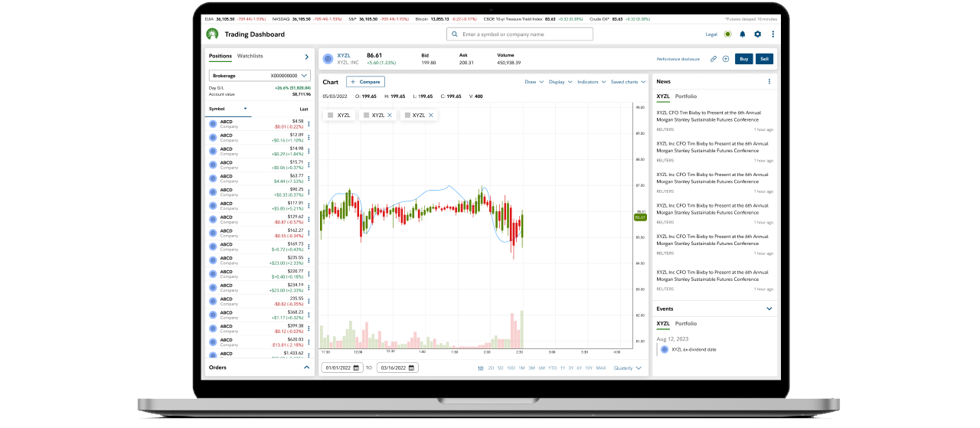The height and width of the screenshot is (428, 980).
Task: Select the Portfolio tab under News
Action: 686,96
